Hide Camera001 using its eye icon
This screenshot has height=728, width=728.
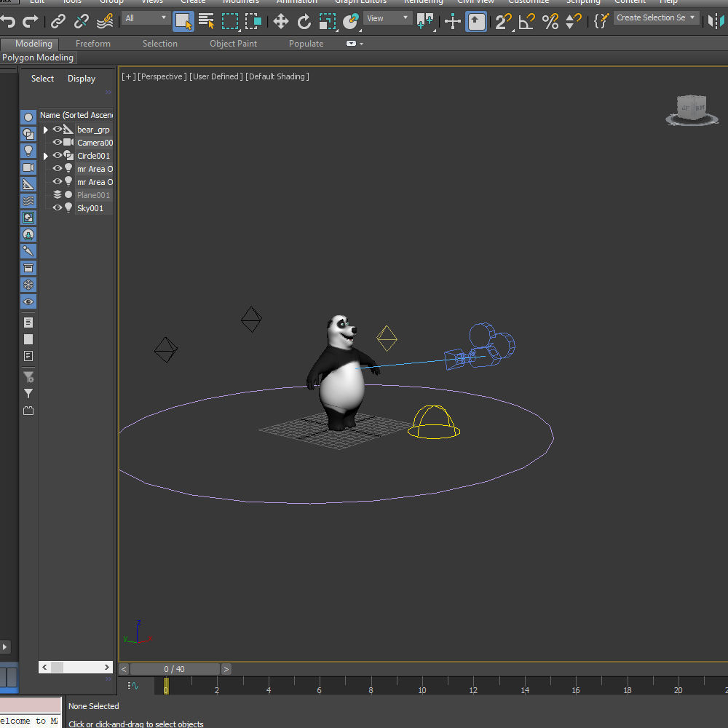(x=57, y=142)
